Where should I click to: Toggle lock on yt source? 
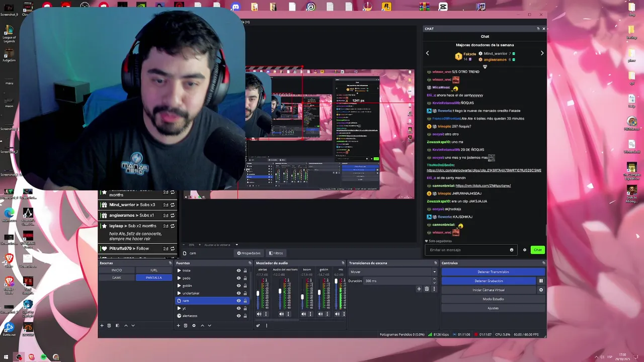[245, 308]
